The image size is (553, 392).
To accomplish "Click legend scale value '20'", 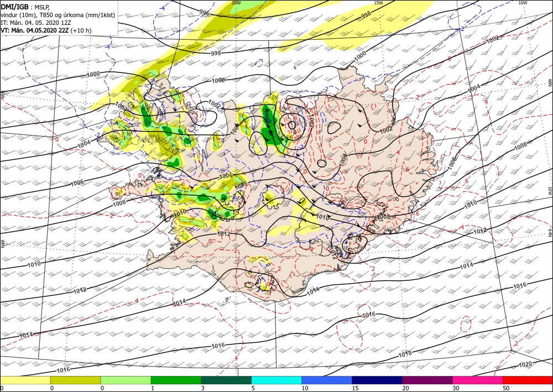I will coord(405,389).
